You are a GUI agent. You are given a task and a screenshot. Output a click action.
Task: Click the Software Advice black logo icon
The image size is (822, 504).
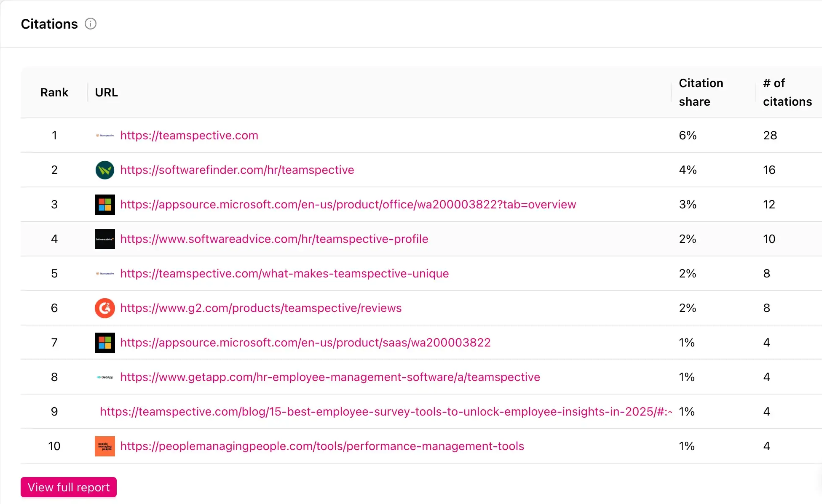pyautogui.click(x=105, y=239)
